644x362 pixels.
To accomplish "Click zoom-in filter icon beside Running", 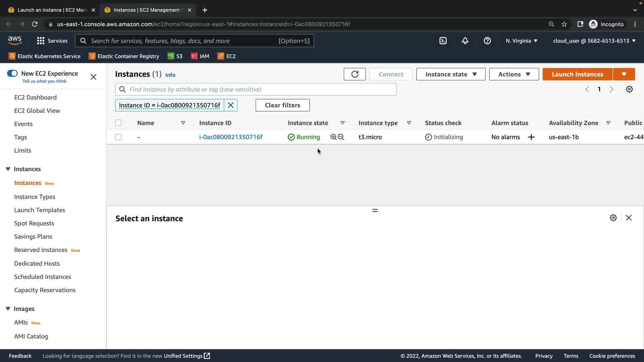I will click(333, 137).
